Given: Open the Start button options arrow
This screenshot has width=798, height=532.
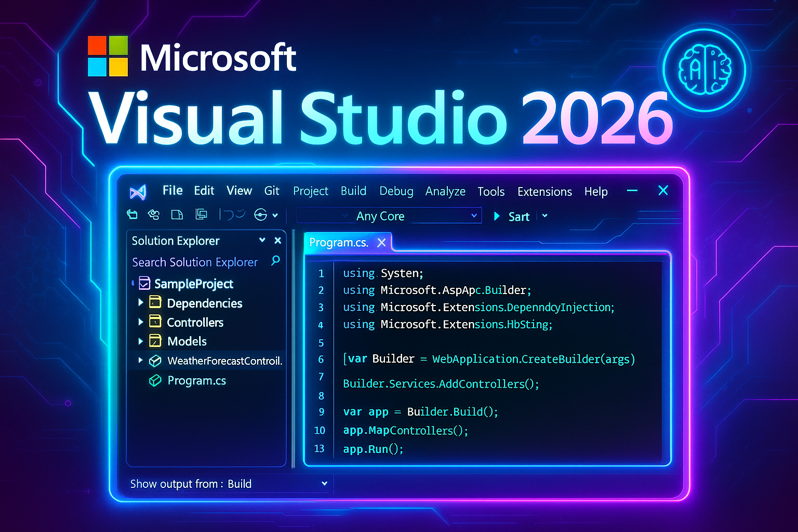Looking at the screenshot, I should [544, 216].
